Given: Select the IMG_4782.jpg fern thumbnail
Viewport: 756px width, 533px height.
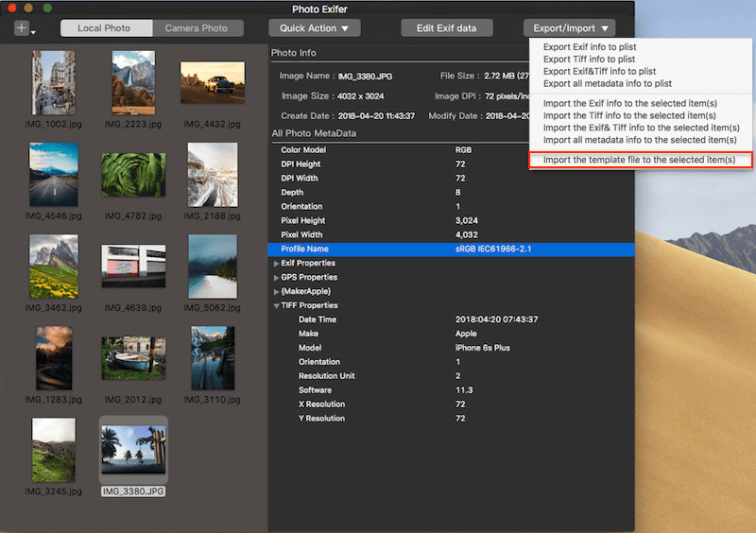Looking at the screenshot, I should (x=133, y=175).
